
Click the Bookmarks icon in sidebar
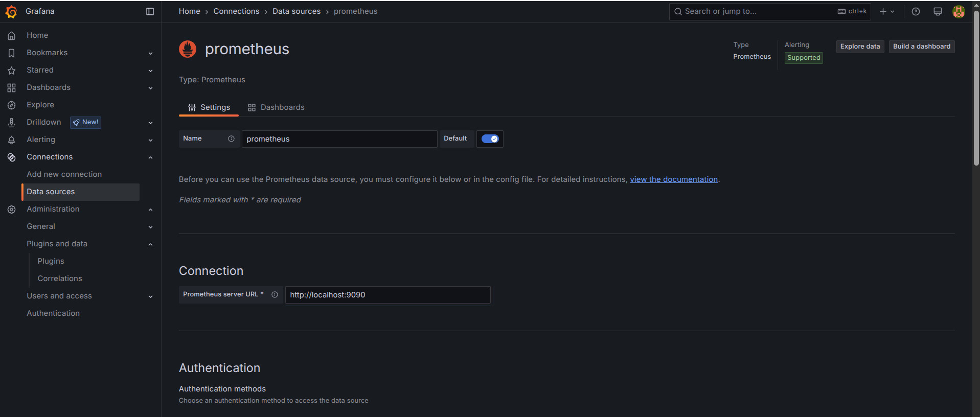[x=11, y=53]
